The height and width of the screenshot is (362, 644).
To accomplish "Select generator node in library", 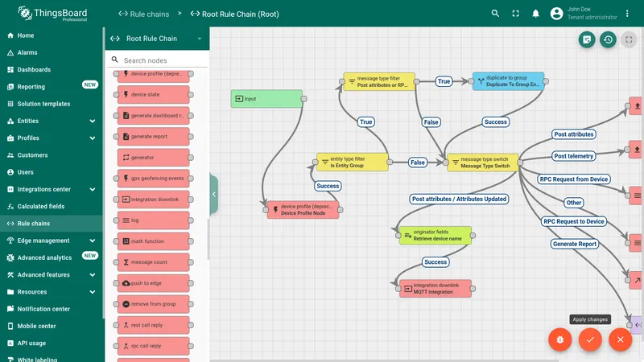I will (153, 157).
